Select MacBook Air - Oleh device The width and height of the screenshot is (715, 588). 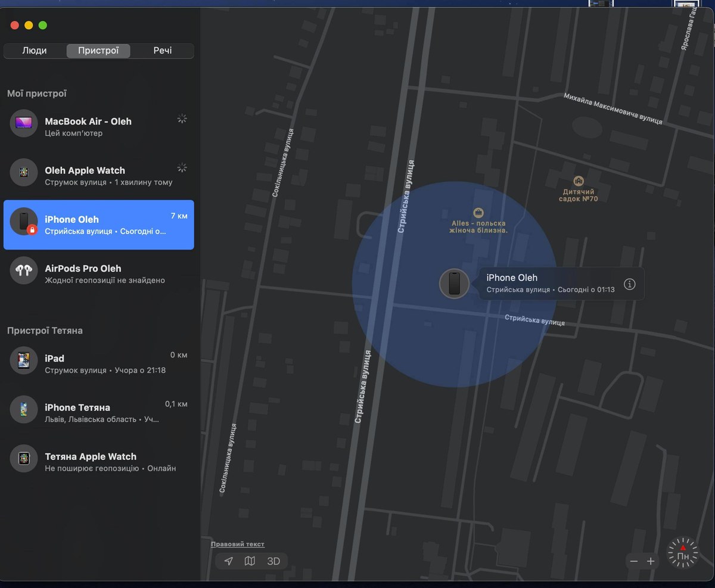point(98,126)
